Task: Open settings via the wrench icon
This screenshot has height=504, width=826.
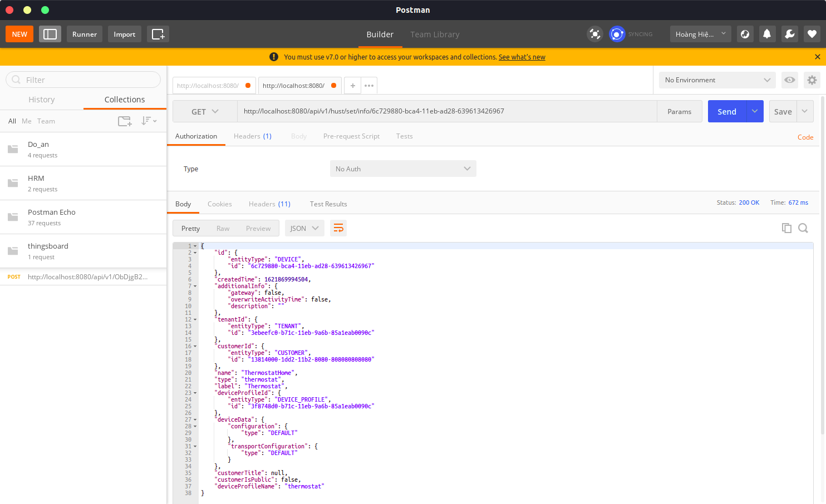Action: (789, 34)
